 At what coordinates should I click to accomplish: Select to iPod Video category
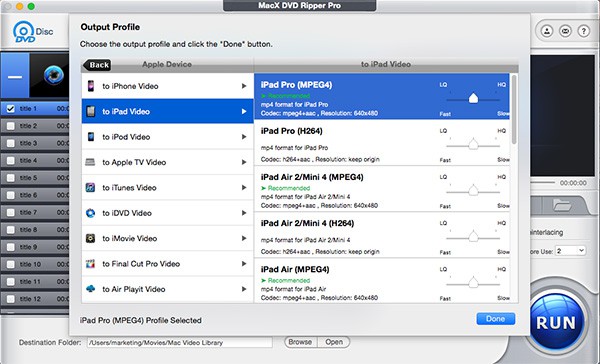pos(167,137)
